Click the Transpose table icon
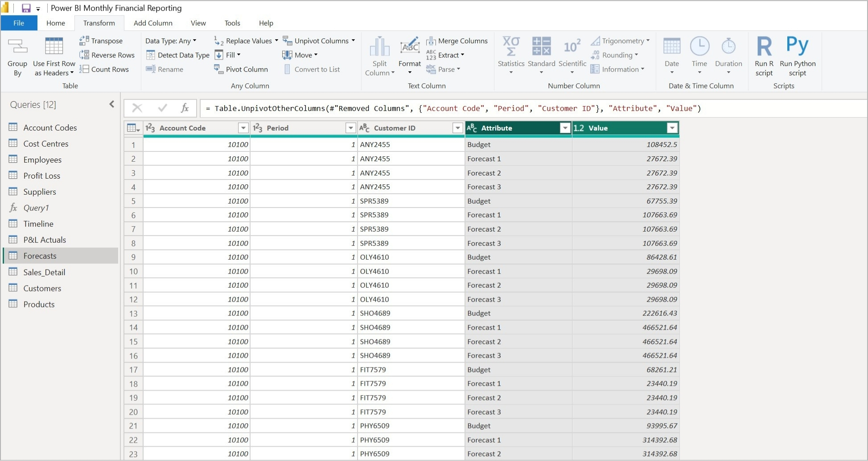868x461 pixels. (84, 41)
